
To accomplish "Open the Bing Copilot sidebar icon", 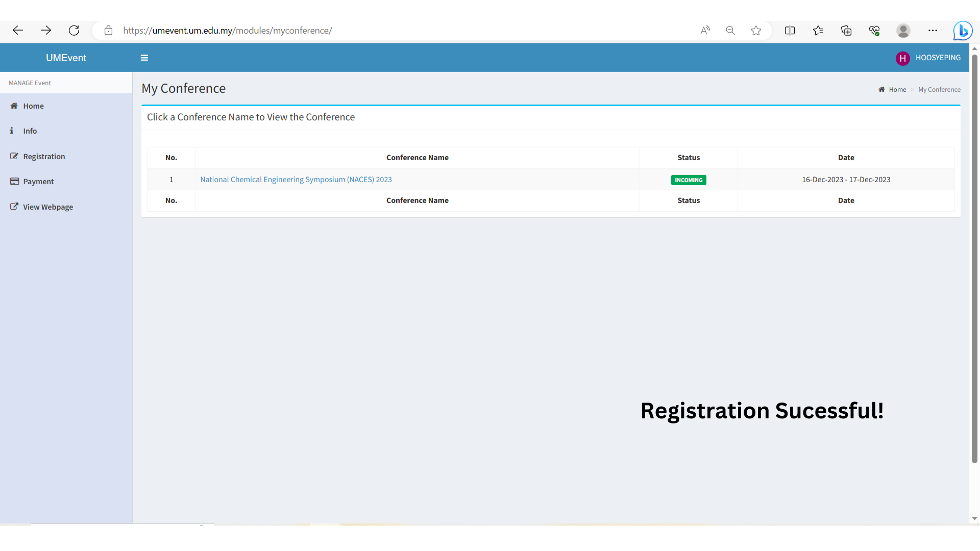I will coord(963,31).
